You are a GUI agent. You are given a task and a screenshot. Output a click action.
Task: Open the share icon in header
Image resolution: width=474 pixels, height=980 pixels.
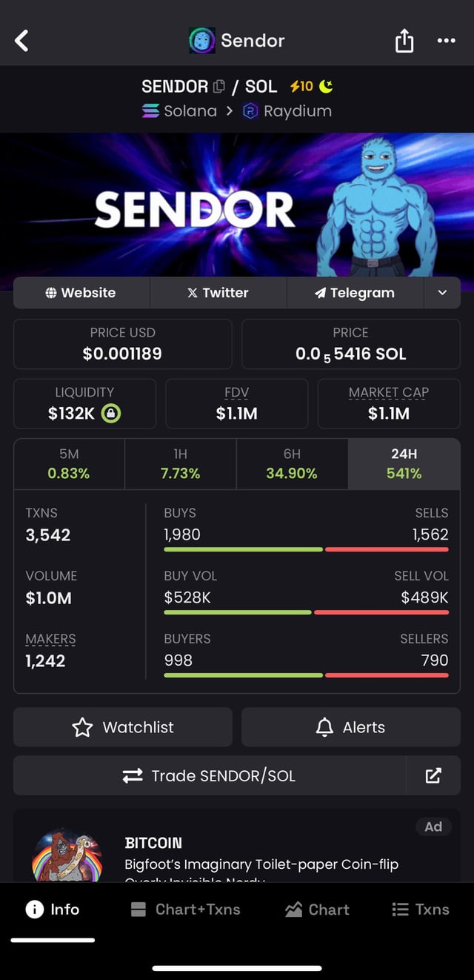tap(404, 41)
